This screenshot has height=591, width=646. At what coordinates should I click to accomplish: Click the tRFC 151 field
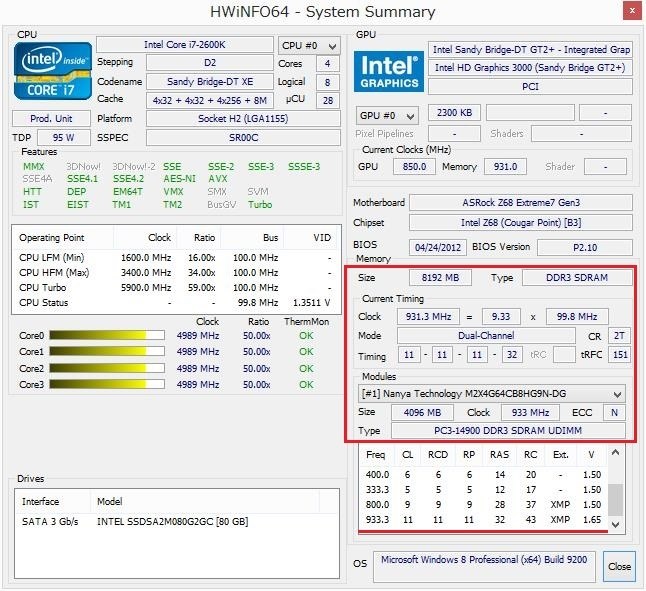(619, 355)
